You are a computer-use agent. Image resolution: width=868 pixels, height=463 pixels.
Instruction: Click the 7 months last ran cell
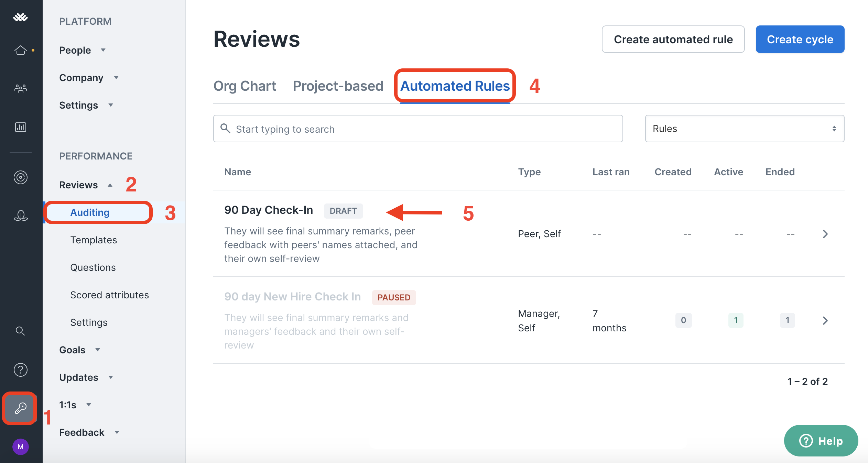click(609, 321)
